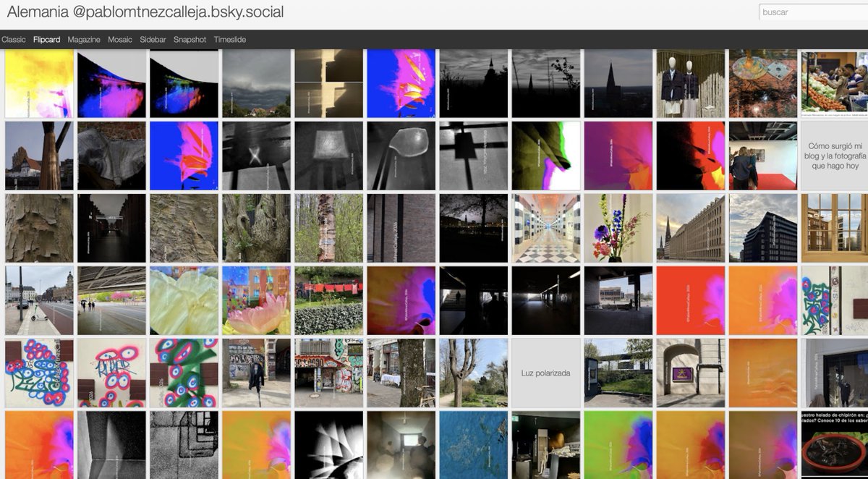Open the yellow tulip close-up photo
Screen dimensions: 868x479
184,300
